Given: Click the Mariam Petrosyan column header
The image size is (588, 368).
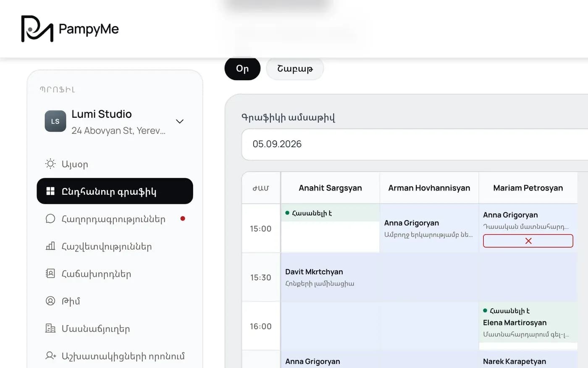Looking at the screenshot, I should click(x=528, y=188).
